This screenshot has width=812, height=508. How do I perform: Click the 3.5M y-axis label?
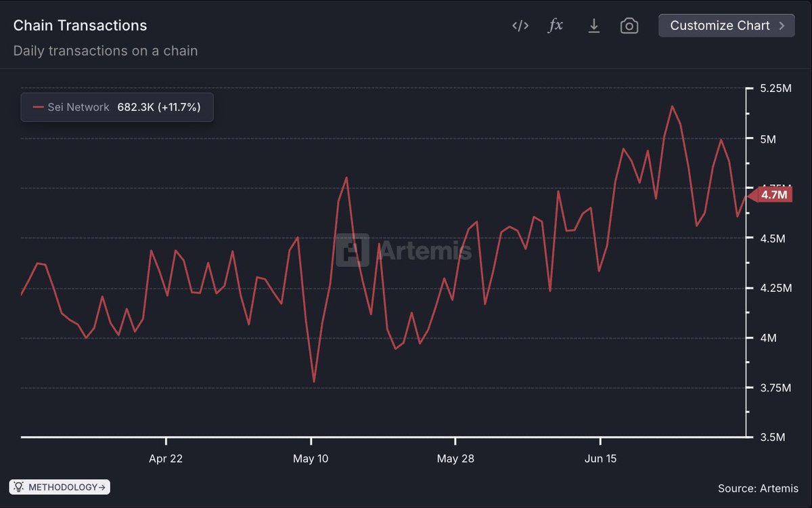(x=773, y=438)
